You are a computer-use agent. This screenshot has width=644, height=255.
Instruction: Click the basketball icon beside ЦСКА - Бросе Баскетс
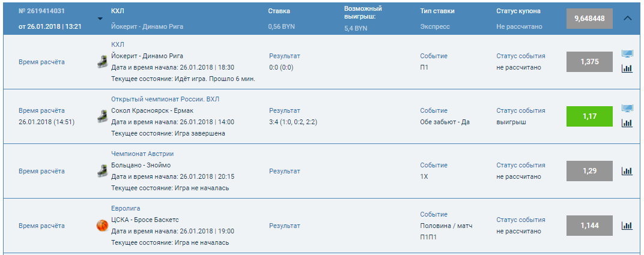(x=102, y=226)
